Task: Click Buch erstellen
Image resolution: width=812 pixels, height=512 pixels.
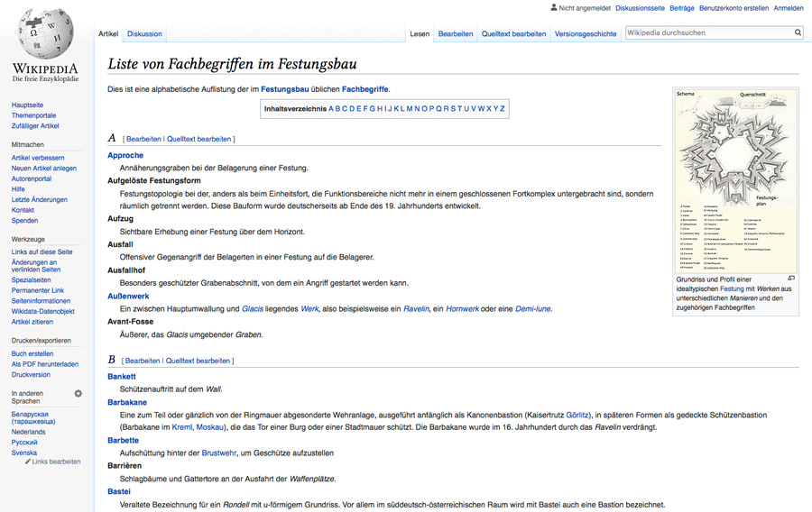Action: pos(32,353)
